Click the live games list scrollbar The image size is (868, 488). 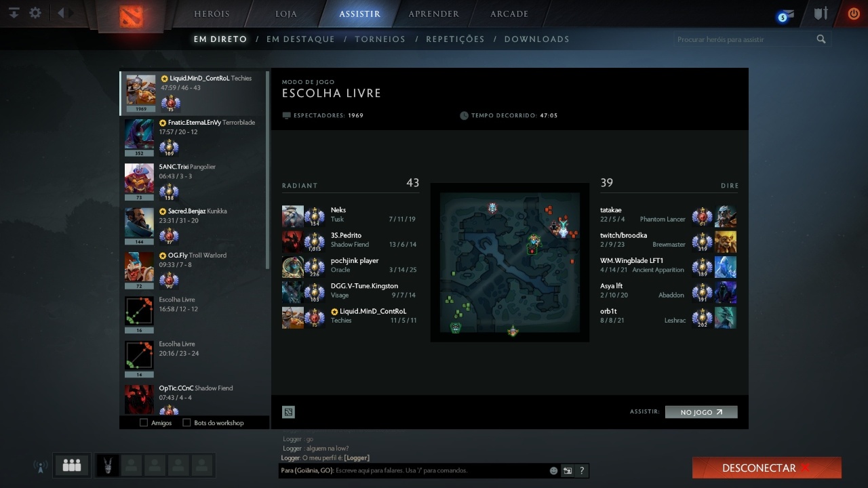[269, 169]
